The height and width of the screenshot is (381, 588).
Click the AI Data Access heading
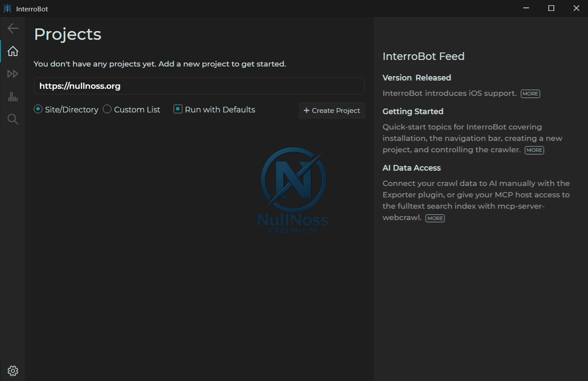pyautogui.click(x=411, y=168)
